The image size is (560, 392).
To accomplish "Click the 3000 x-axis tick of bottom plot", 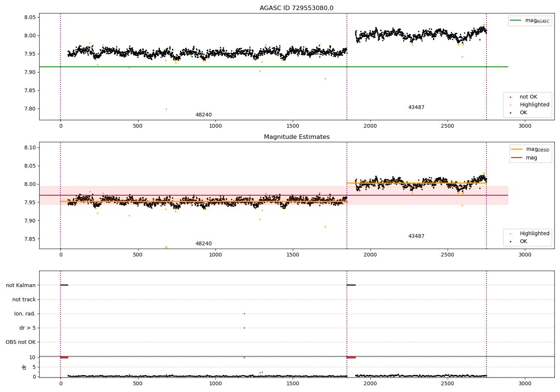I will (525, 383).
